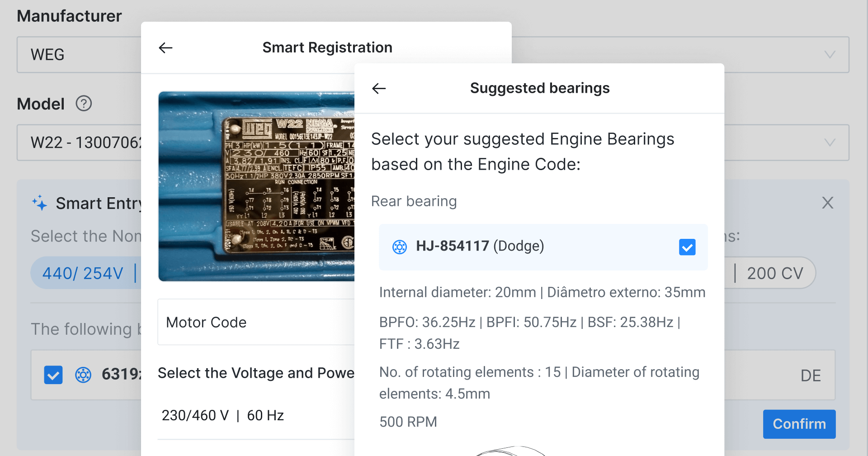Uncheck the HJ-854117 (Dodge) bearing
The height and width of the screenshot is (456, 868).
(687, 247)
